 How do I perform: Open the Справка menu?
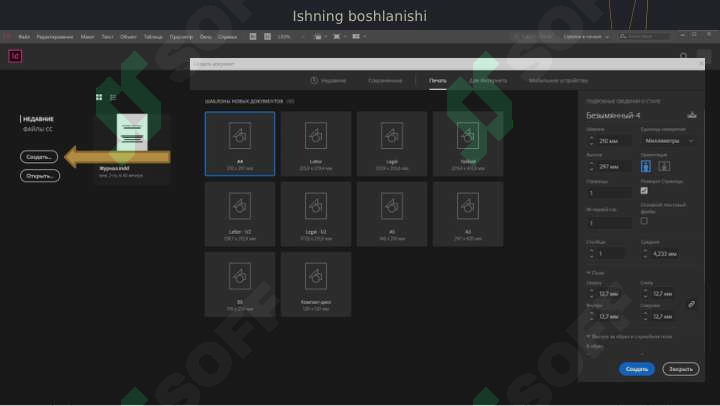tap(227, 37)
